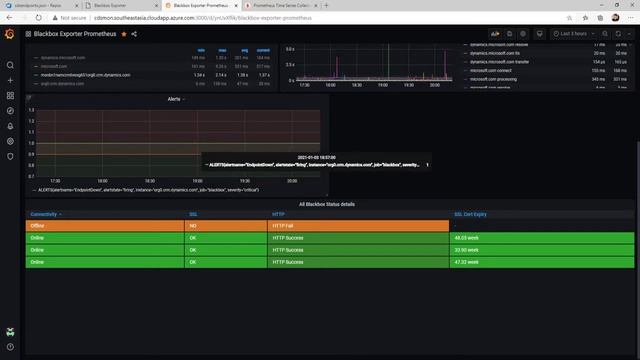Click the Save dashboard icon
640x360 pixels.
point(509,34)
